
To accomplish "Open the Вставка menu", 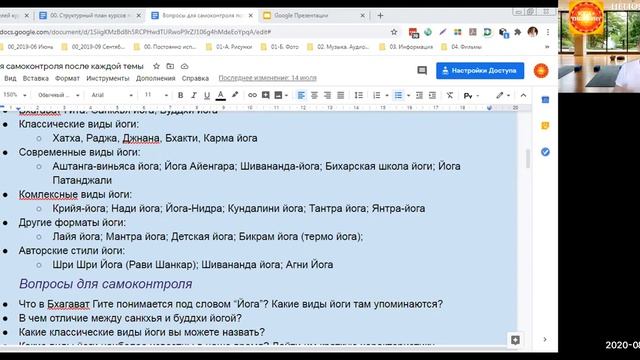I will (36, 78).
